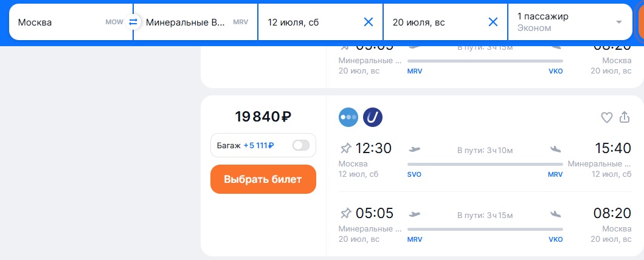Share the 19 840₽ ticket
This screenshot has width=644, height=260.
pyautogui.click(x=624, y=118)
